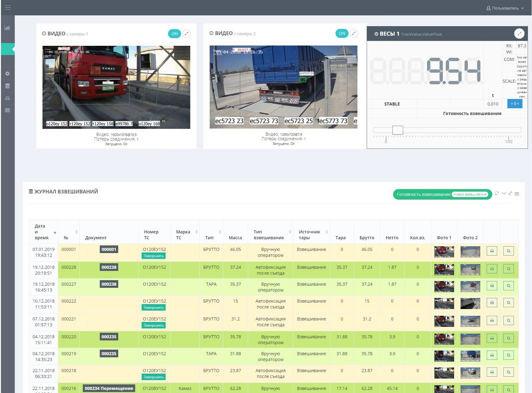The image size is (532, 393).
Task: Open Фото 1 thumbnail of record 000222
Action: pyautogui.click(x=444, y=304)
